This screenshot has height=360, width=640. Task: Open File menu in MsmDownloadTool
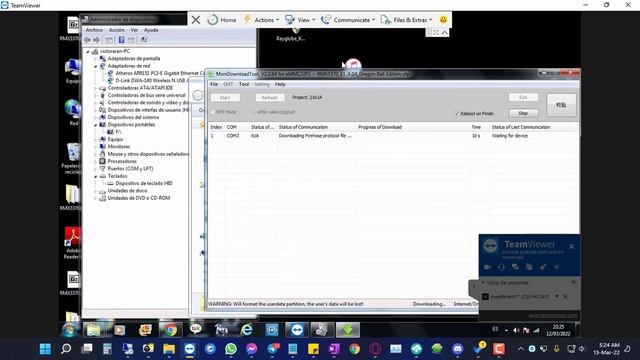coord(214,84)
